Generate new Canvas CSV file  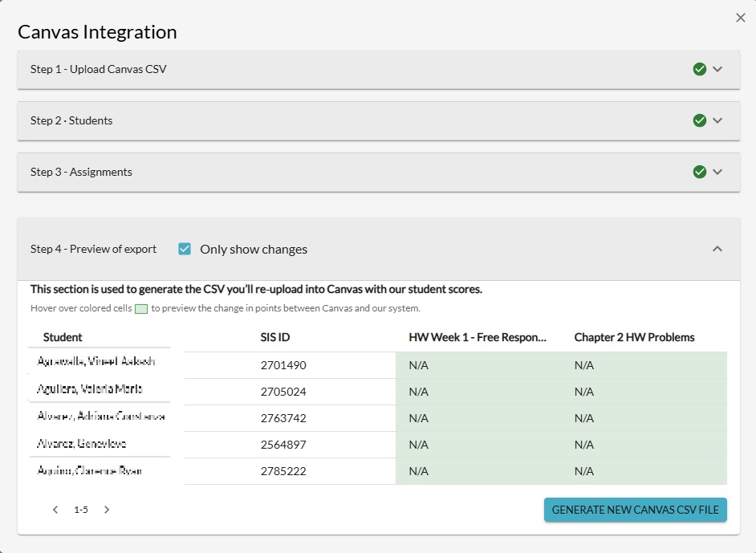point(636,510)
